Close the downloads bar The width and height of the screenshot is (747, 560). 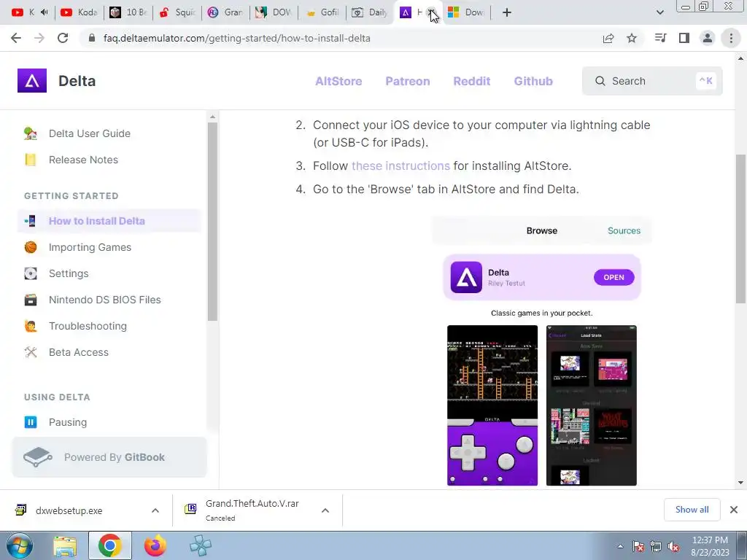(x=734, y=510)
